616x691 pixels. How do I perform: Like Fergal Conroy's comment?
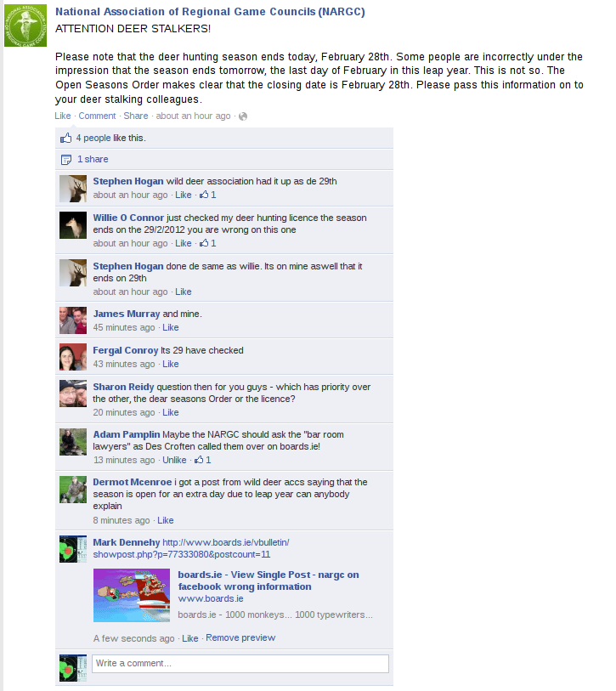[171, 364]
